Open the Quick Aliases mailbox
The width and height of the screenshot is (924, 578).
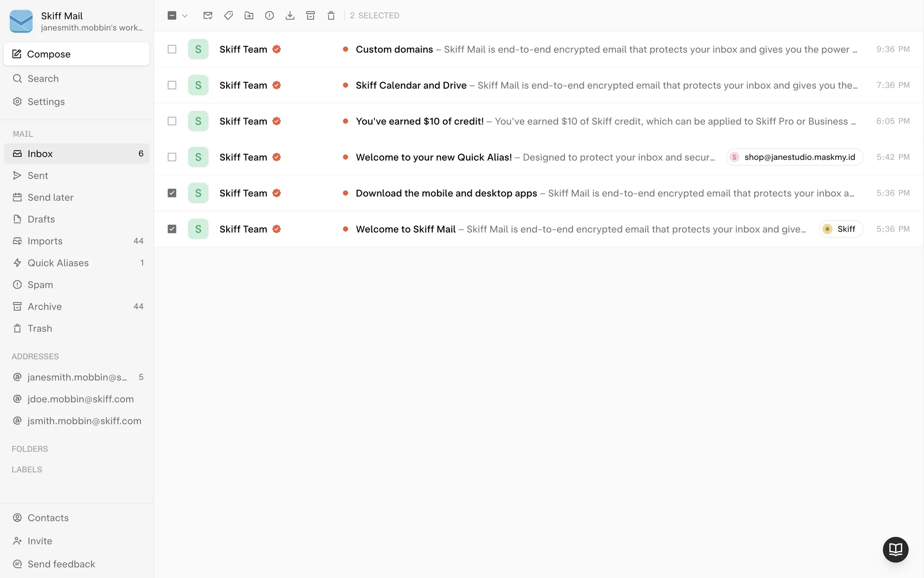(x=58, y=263)
